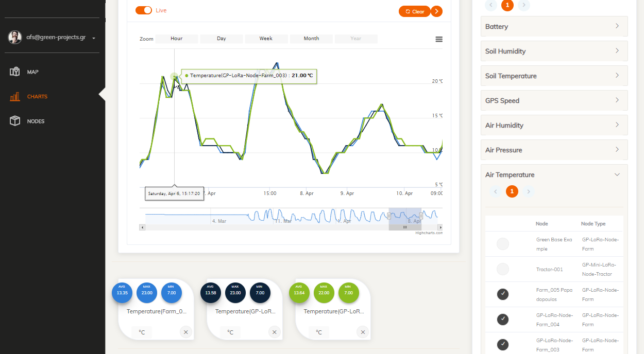The height and width of the screenshot is (354, 644).
Task: Click the Charts bar graph icon
Action: [x=15, y=96]
